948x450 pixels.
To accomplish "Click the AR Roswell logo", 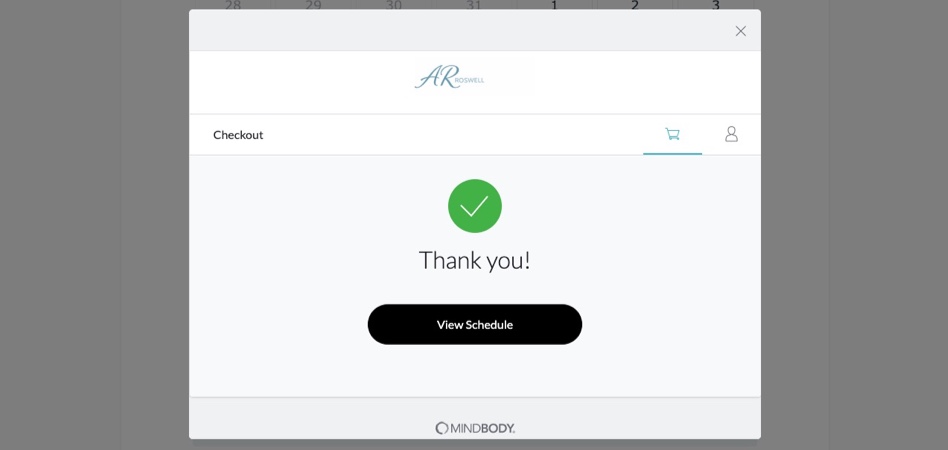I will coord(449,78).
